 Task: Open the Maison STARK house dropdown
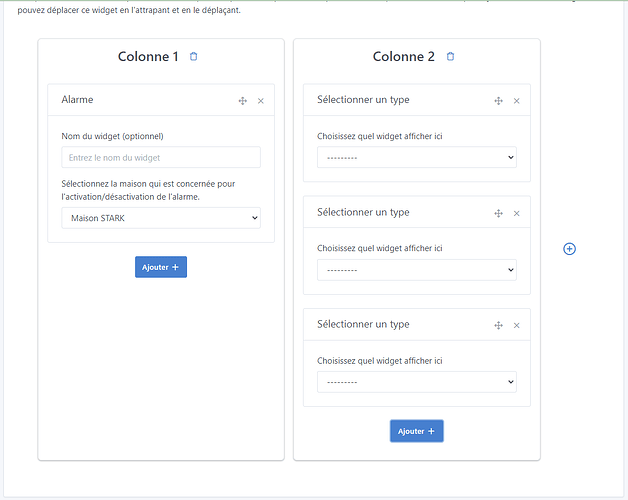[x=160, y=218]
